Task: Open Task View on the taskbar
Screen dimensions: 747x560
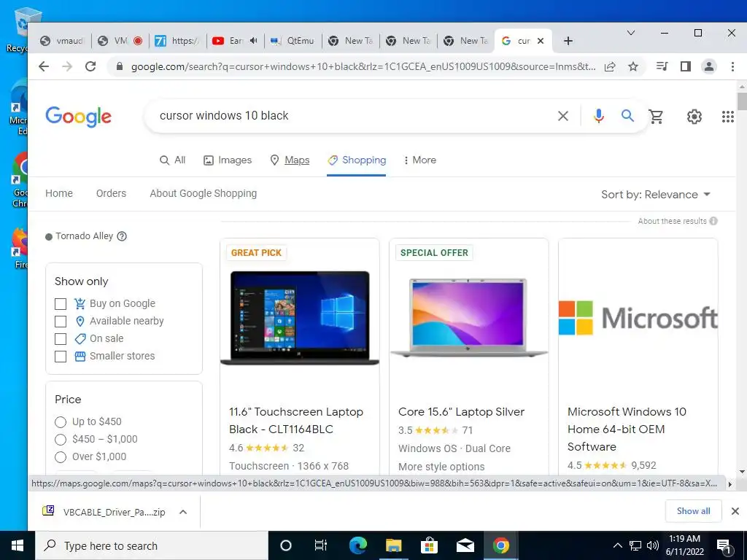Action: click(321, 545)
